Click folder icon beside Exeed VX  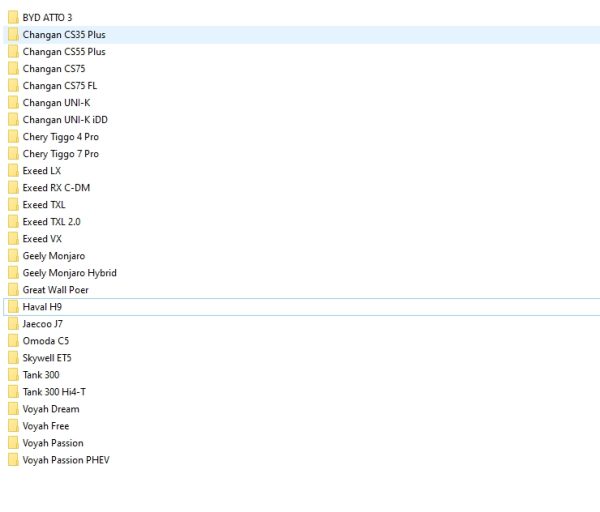tap(13, 239)
